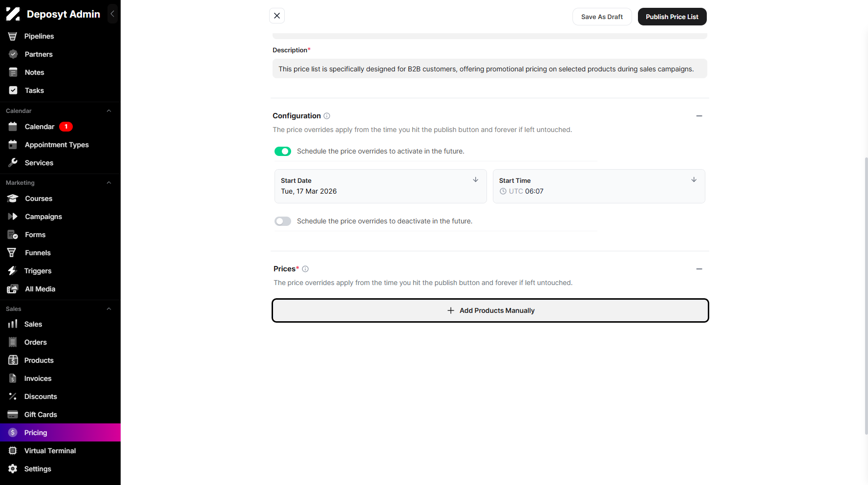The height and width of the screenshot is (485, 868).
Task: Click the page vertical scrollbar
Action: (x=866, y=296)
